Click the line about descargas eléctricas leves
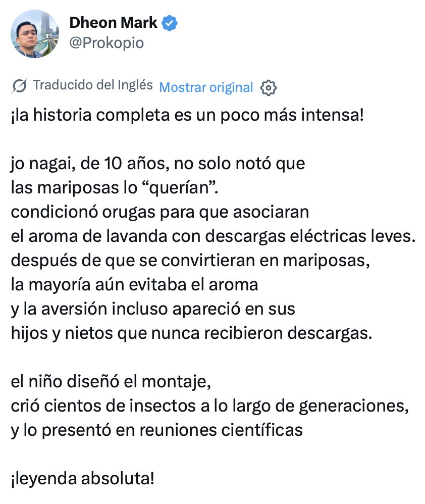Image resolution: width=425 pixels, height=504 pixels. (214, 236)
